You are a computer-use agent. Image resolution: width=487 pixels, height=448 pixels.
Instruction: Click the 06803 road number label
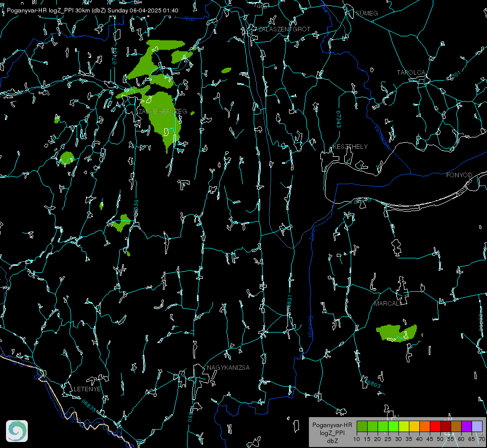372,383
